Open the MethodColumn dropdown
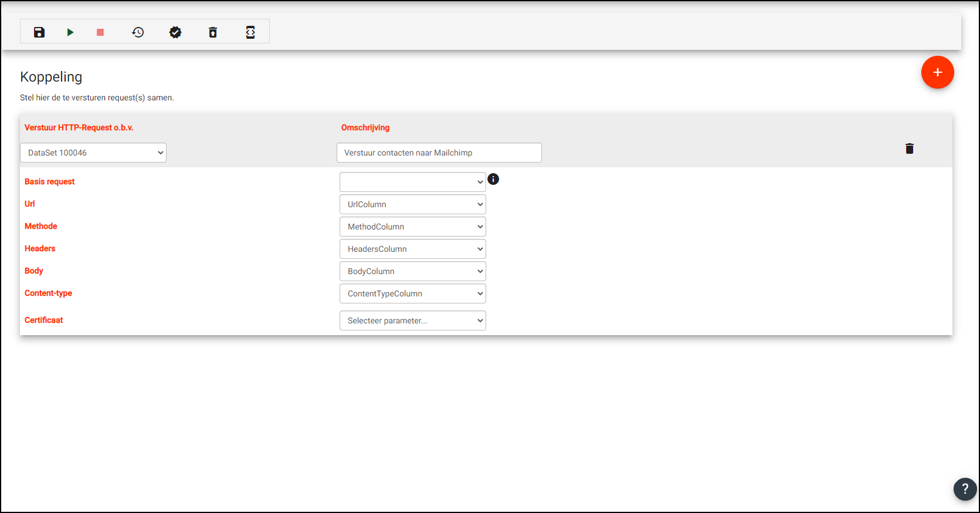 tap(412, 227)
